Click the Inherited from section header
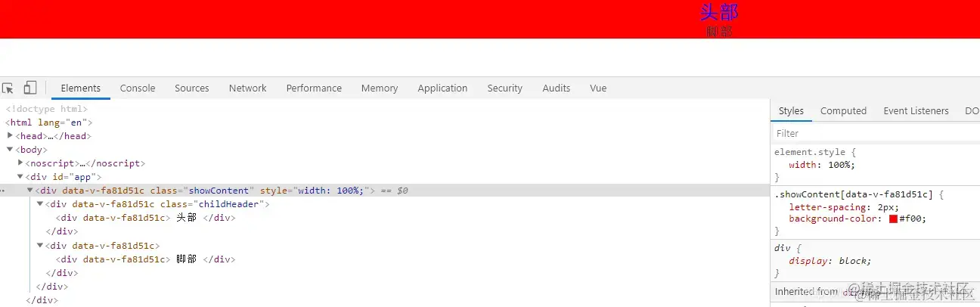Screen dimensions: 980x307 tap(875, 292)
